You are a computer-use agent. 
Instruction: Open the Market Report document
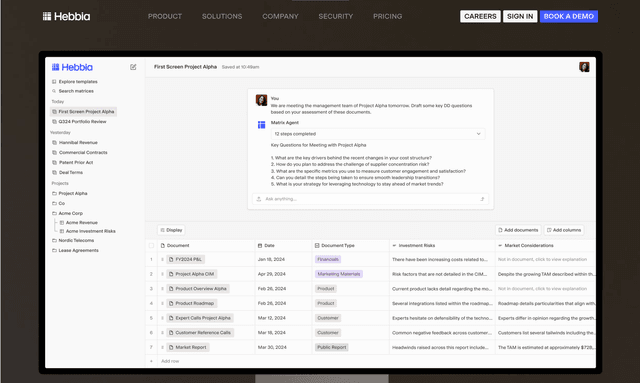coord(188,347)
